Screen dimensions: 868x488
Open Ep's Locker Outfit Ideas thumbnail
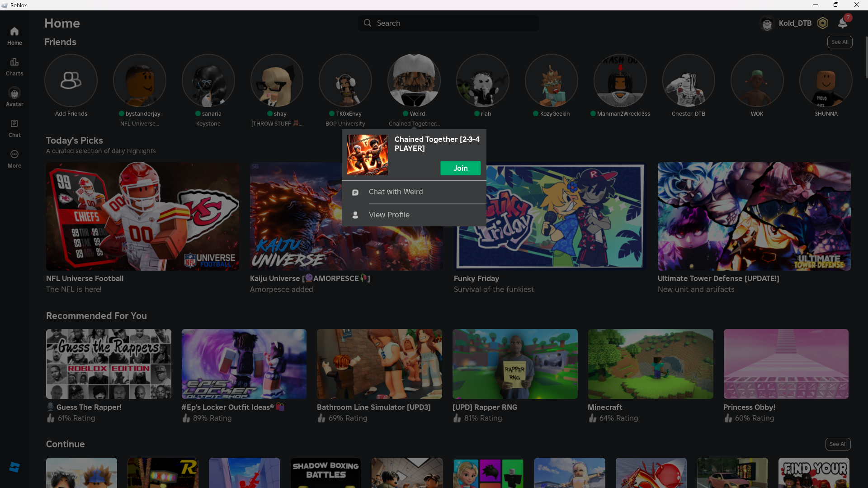244,364
